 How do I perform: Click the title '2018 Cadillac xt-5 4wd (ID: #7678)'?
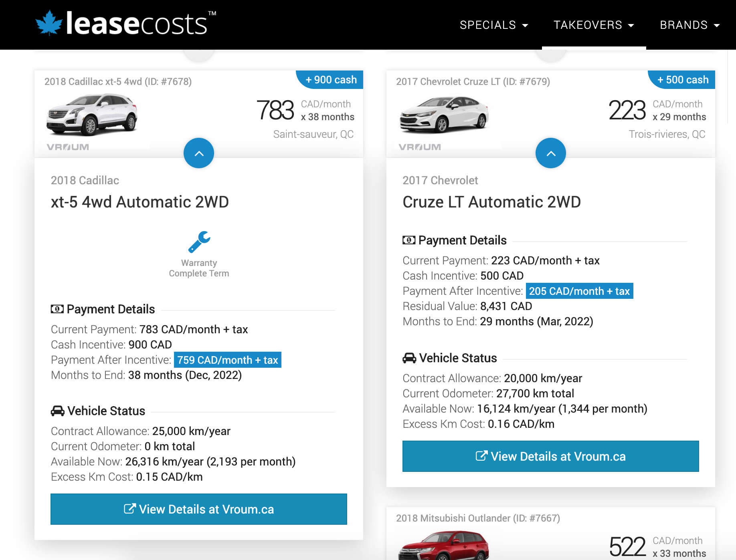point(118,82)
